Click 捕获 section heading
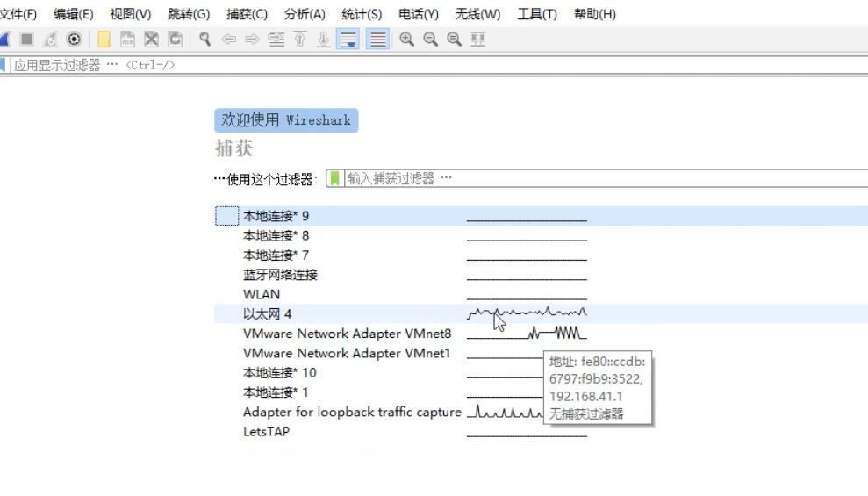Image resolution: width=868 pixels, height=496 pixels. [x=234, y=148]
